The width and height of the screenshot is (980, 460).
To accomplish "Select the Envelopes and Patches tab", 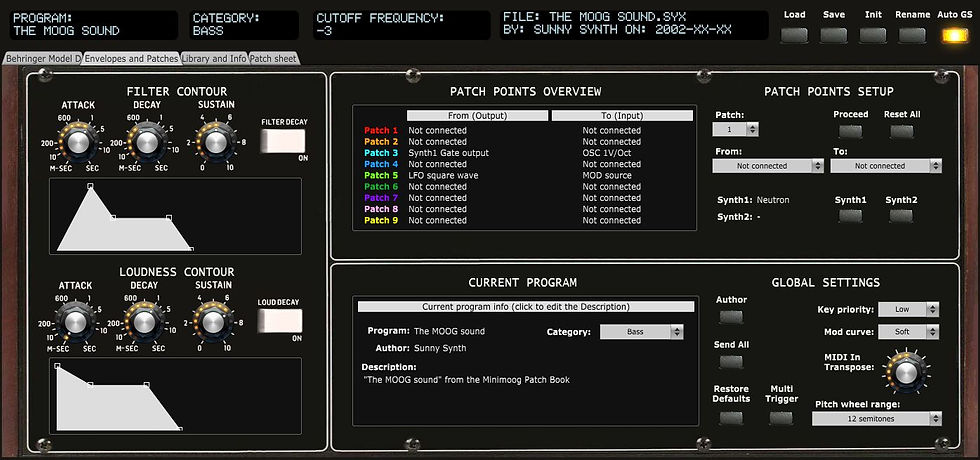I will pos(131,59).
